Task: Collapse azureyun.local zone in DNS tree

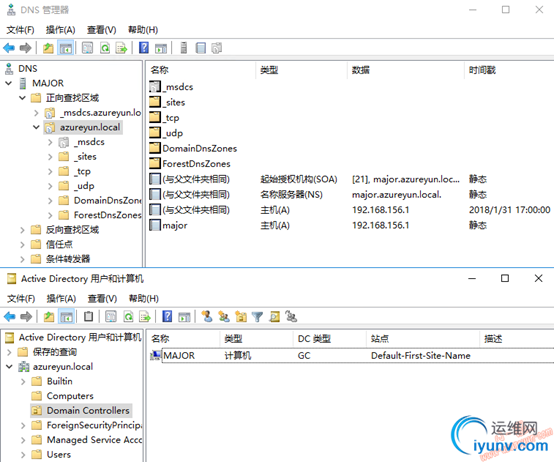Action: point(36,127)
